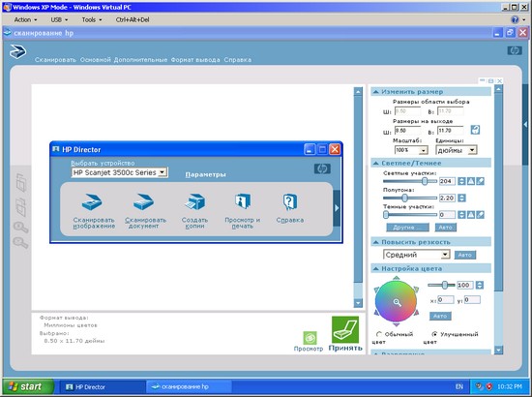This screenshot has height=397, width=532.
Task: Open Справка icon in HP Director
Action: [290, 201]
